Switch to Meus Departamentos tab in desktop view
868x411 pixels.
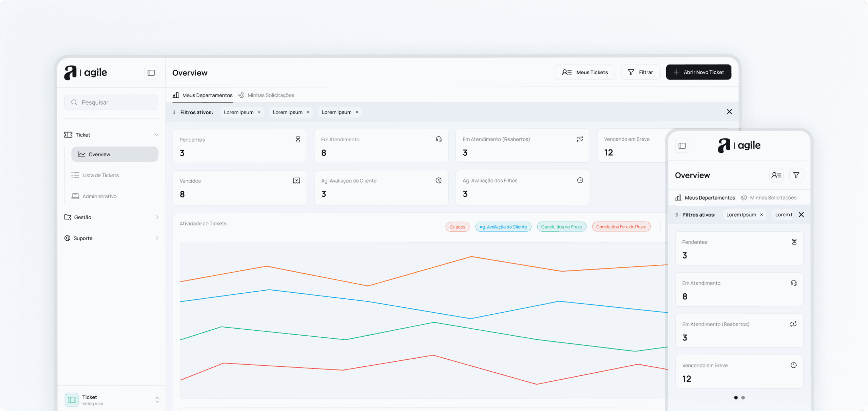[x=203, y=95]
